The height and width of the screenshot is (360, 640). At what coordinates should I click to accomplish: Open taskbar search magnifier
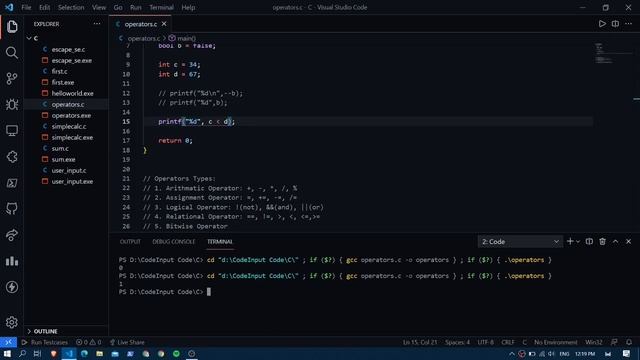[22, 353]
